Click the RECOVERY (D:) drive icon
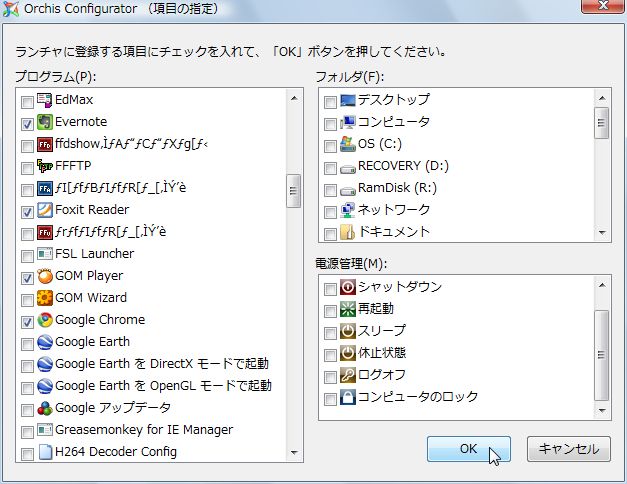Viewport: 627px width, 484px height. coord(347,169)
